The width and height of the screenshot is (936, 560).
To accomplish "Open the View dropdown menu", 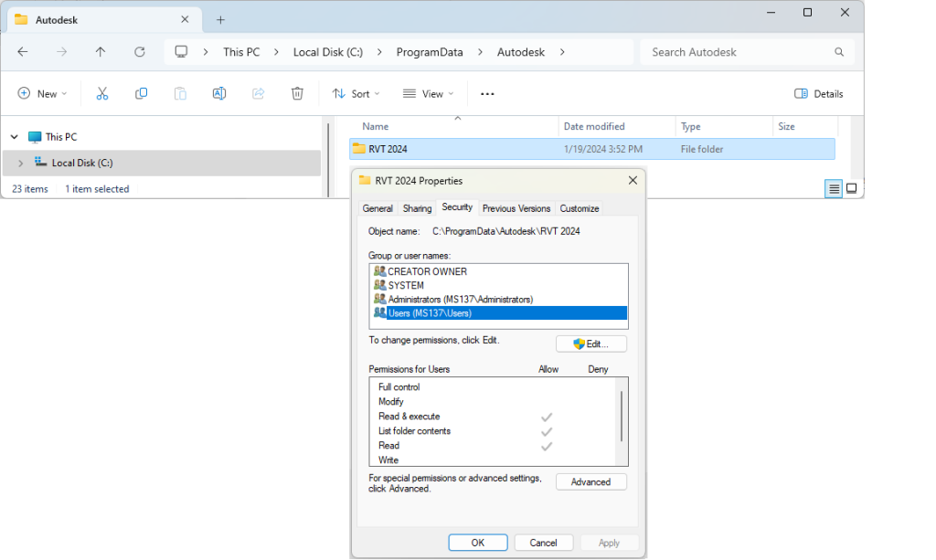I will (428, 93).
